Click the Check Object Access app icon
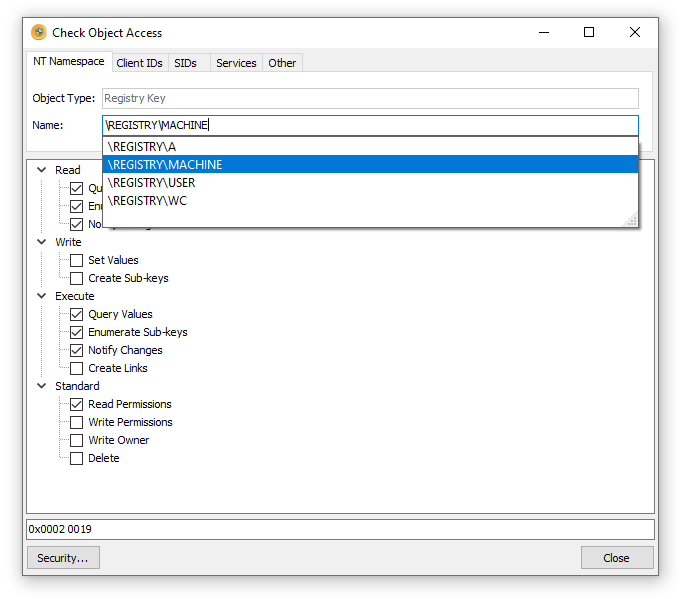Image resolution: width=687 pixels, height=599 pixels. pos(39,32)
